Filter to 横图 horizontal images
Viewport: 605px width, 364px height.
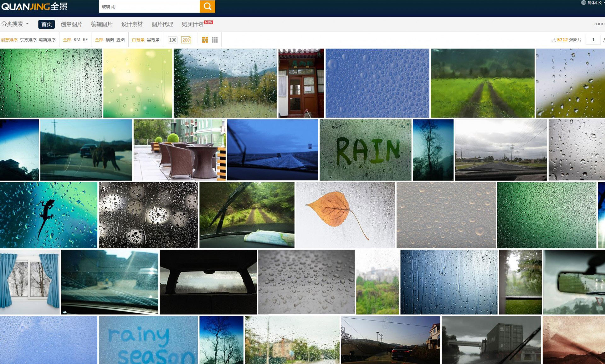tap(110, 40)
